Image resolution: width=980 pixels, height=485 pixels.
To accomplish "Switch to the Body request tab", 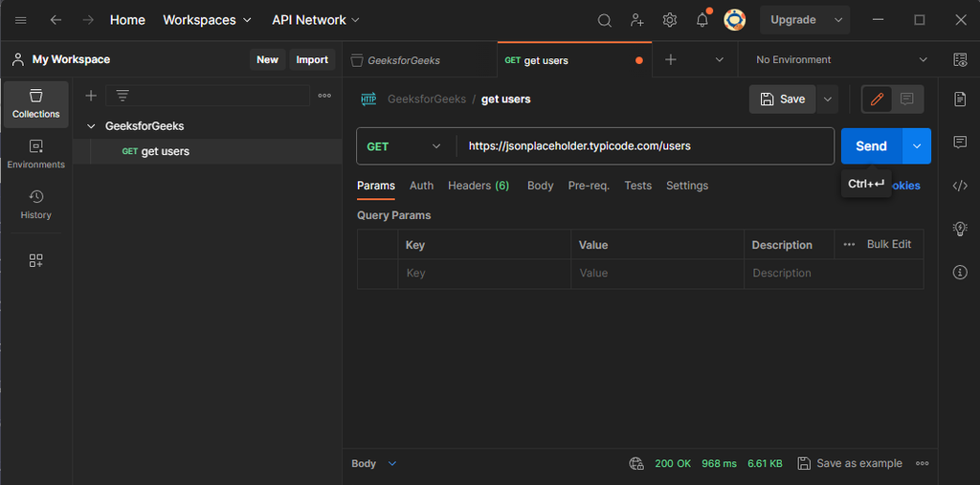I will tap(540, 186).
